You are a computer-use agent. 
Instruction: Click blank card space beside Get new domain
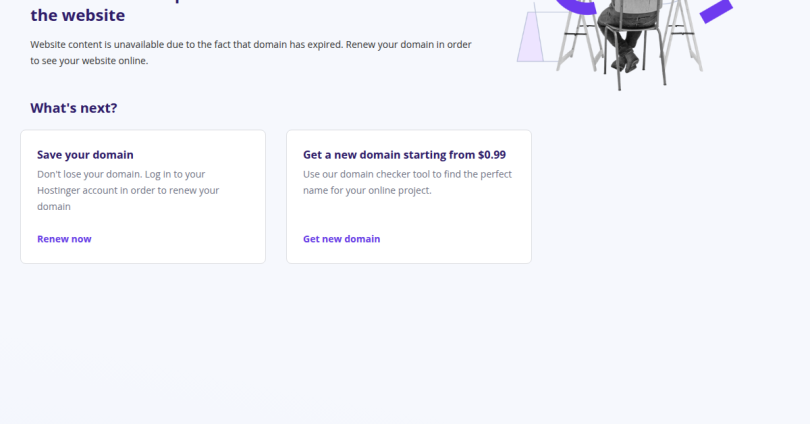[455, 239]
